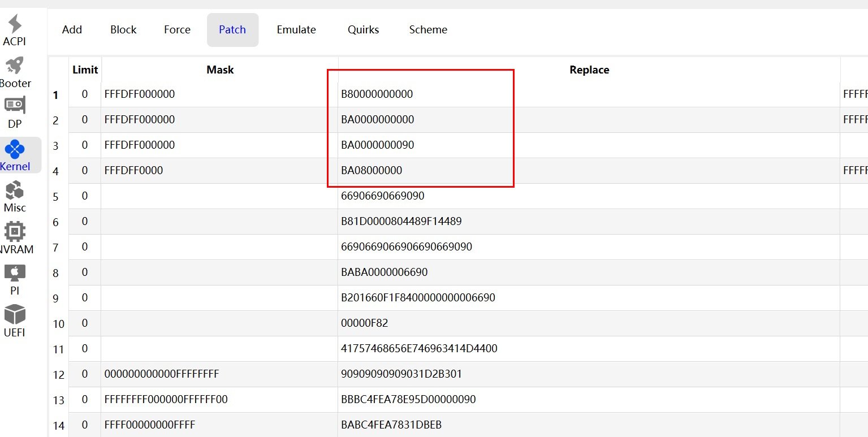Select the Emulate tab
Viewport: 868px width, 437px height.
(296, 30)
